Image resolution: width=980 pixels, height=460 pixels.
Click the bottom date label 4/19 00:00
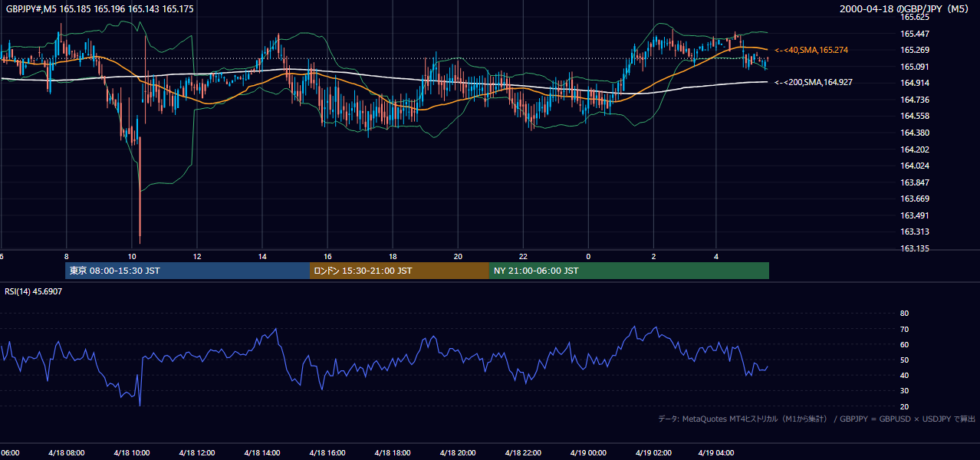point(588,454)
